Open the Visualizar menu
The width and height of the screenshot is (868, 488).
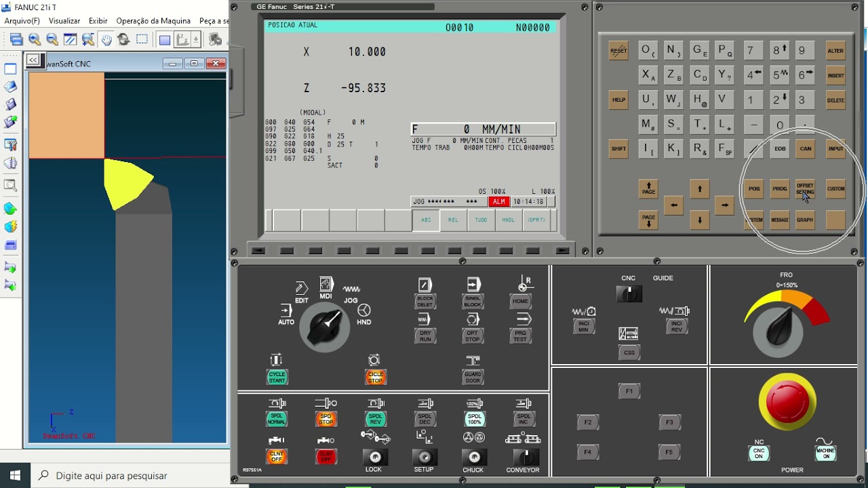click(64, 21)
